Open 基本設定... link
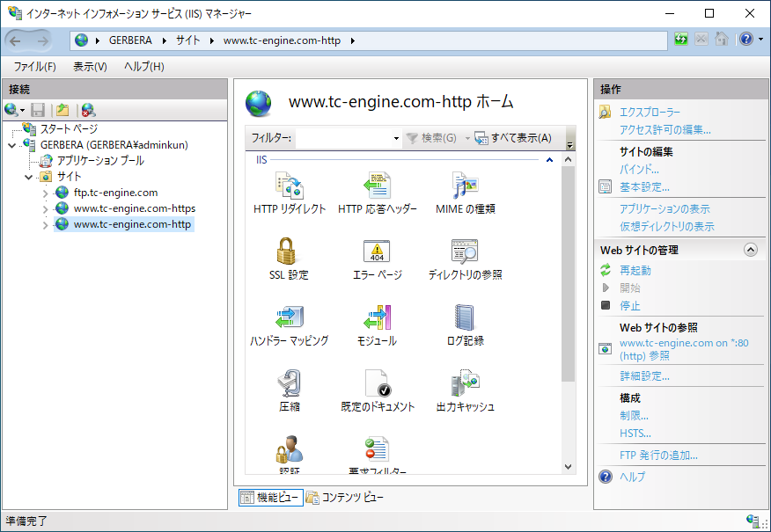The width and height of the screenshot is (771, 532). (644, 187)
